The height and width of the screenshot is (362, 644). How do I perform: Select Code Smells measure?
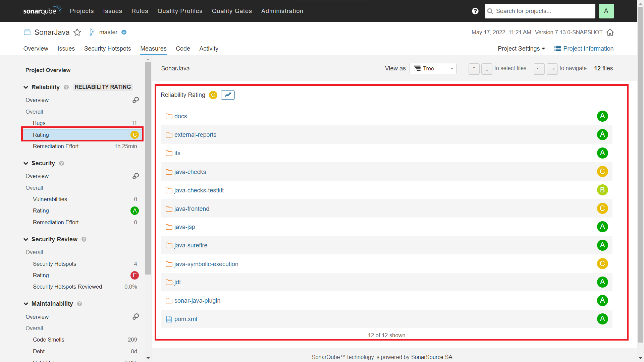(83, 340)
